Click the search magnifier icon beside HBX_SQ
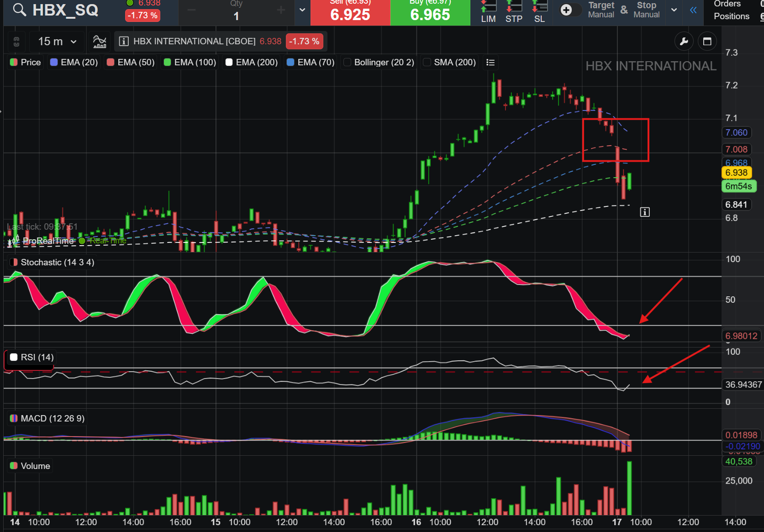Screen dimensions: 764x532 19,10
